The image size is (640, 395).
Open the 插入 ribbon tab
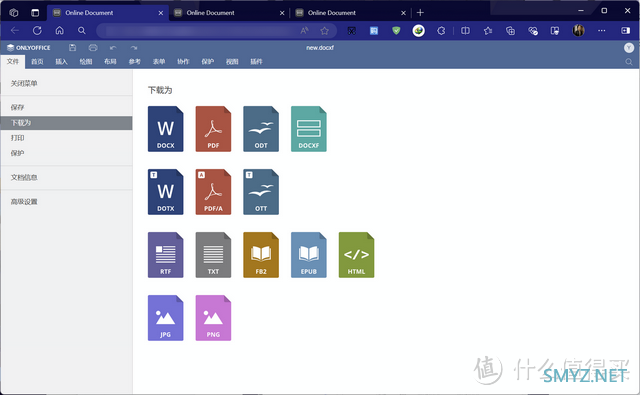(x=61, y=62)
